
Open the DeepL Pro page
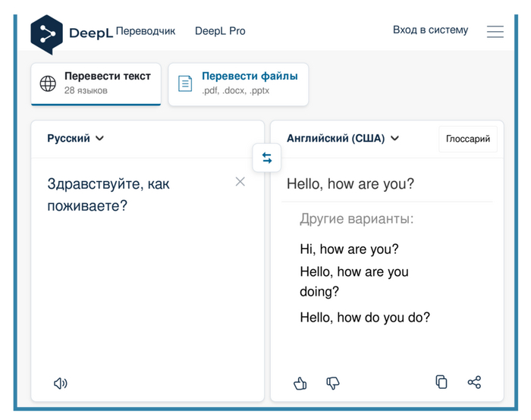click(220, 31)
